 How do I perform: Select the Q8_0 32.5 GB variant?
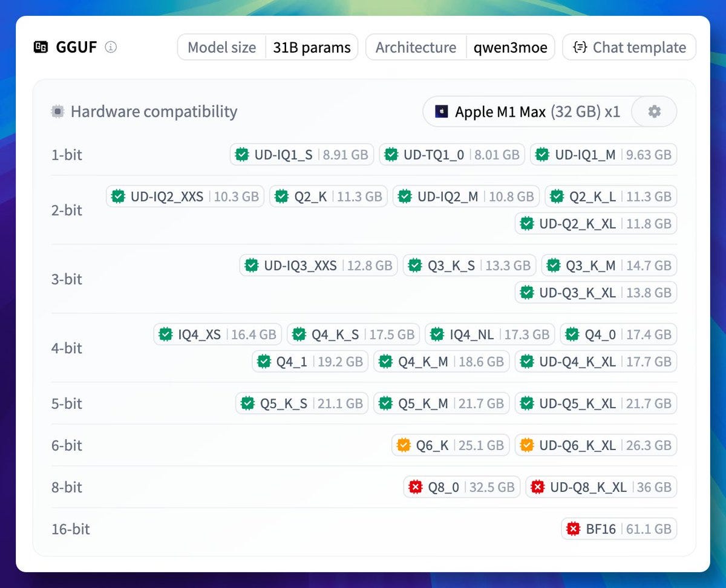462,486
